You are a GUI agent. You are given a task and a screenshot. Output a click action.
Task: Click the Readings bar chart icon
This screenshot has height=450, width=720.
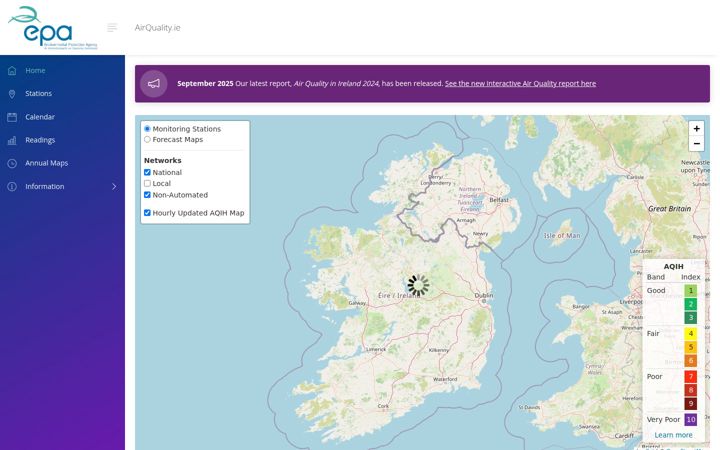pyautogui.click(x=12, y=140)
